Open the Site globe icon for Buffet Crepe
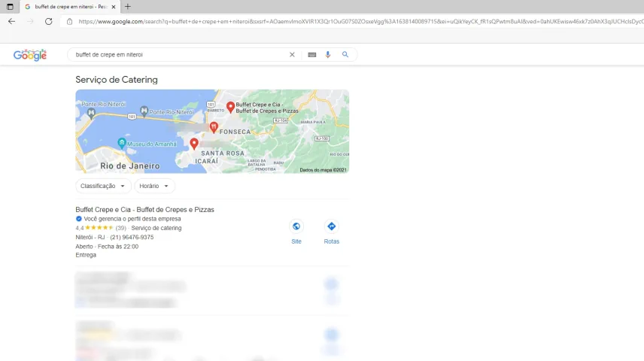The image size is (644, 361). coord(296,226)
